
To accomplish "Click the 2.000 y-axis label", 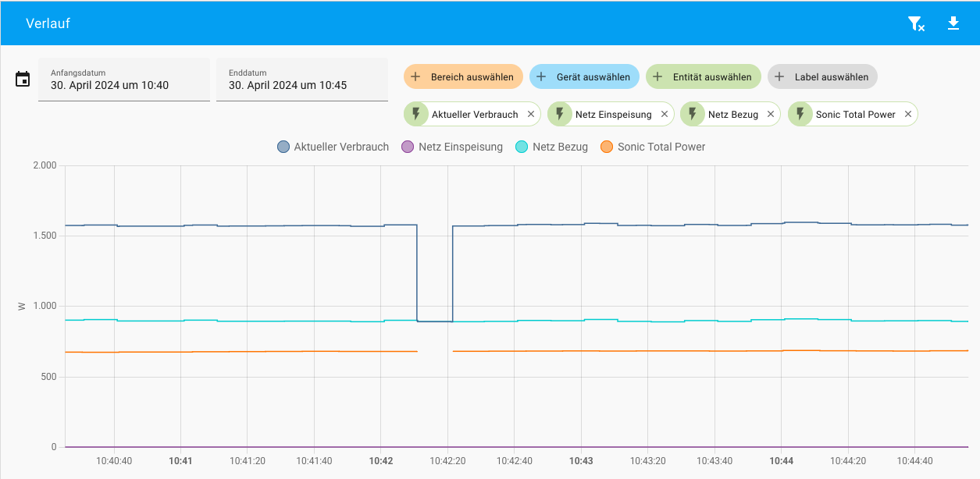I will (x=45, y=165).
